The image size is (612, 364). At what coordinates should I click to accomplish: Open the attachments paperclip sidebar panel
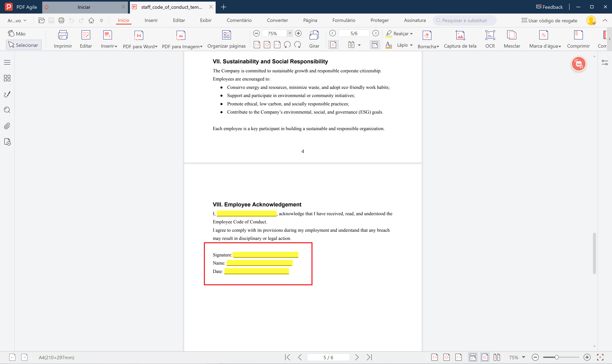7,126
